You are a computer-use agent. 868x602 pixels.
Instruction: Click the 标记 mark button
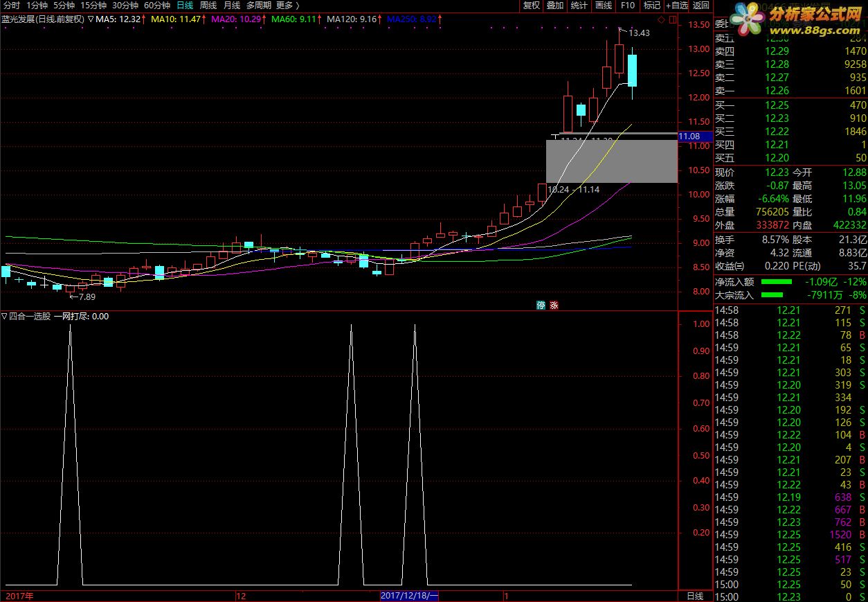652,5
